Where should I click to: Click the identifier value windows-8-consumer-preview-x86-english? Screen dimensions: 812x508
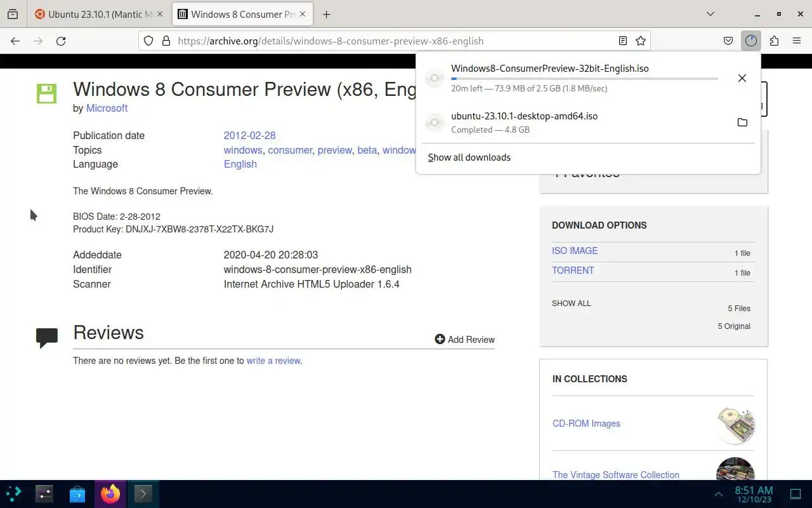[317, 269]
